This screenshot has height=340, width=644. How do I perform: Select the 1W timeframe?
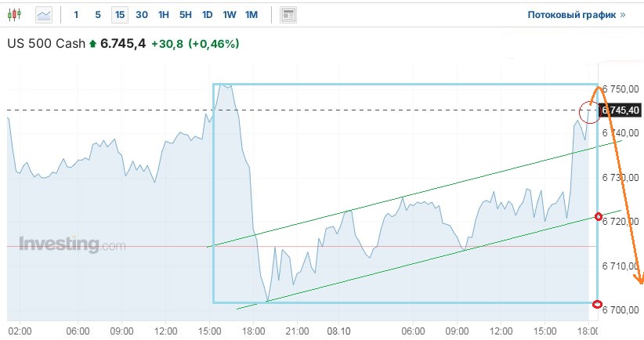230,15
